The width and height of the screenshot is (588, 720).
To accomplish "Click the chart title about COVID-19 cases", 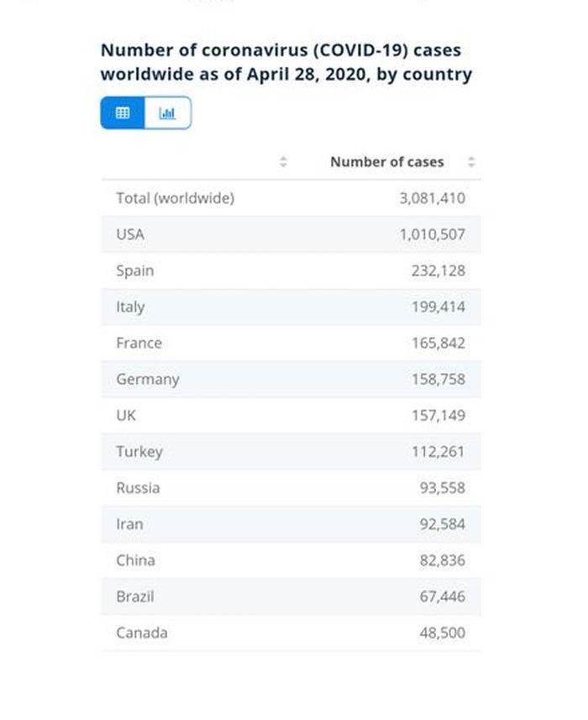I will tap(286, 62).
